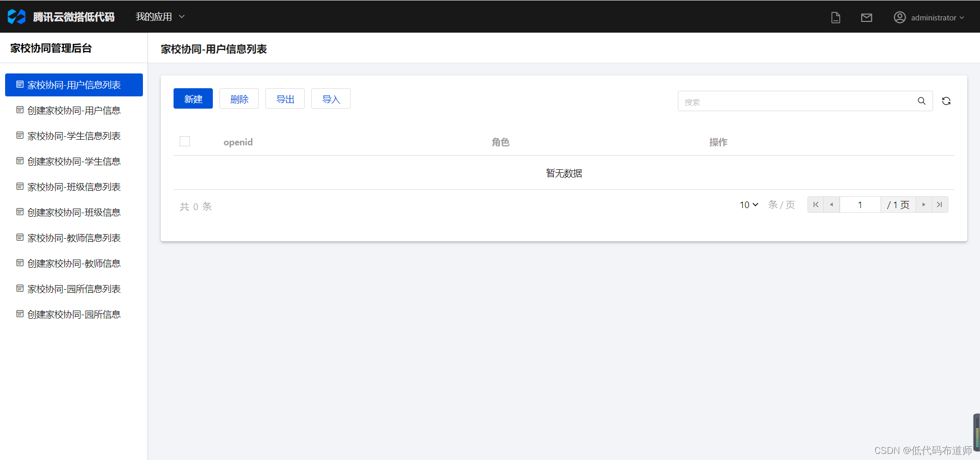Click icon beside 创建家校协同-班级信息

click(20, 212)
